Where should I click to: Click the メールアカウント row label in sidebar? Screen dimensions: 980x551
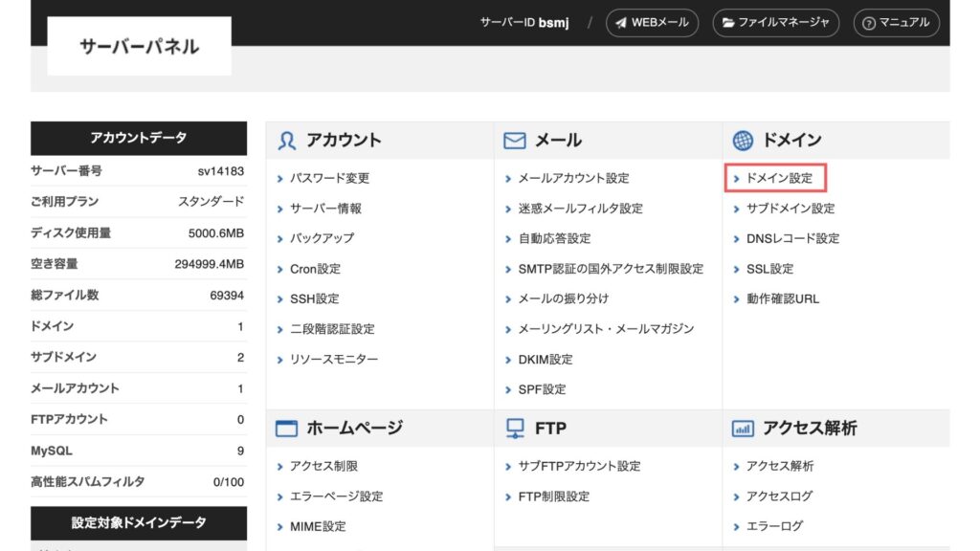pos(75,388)
